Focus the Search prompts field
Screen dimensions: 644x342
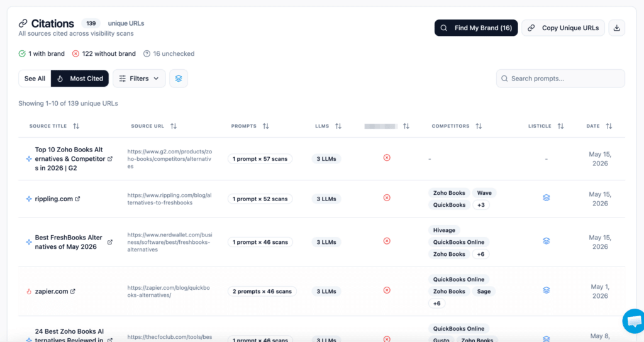560,79
